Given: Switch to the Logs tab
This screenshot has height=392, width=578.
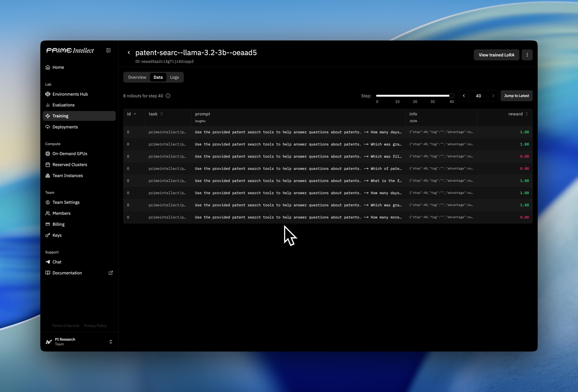Looking at the screenshot, I should click(174, 77).
